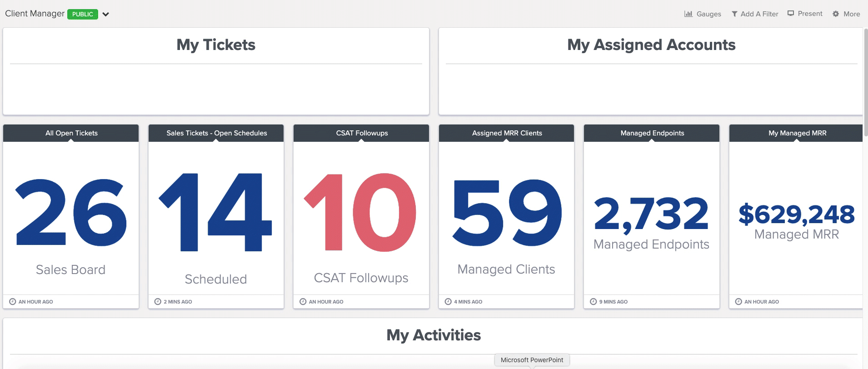The image size is (868, 369).
Task: Click the Present monitor icon
Action: click(791, 14)
